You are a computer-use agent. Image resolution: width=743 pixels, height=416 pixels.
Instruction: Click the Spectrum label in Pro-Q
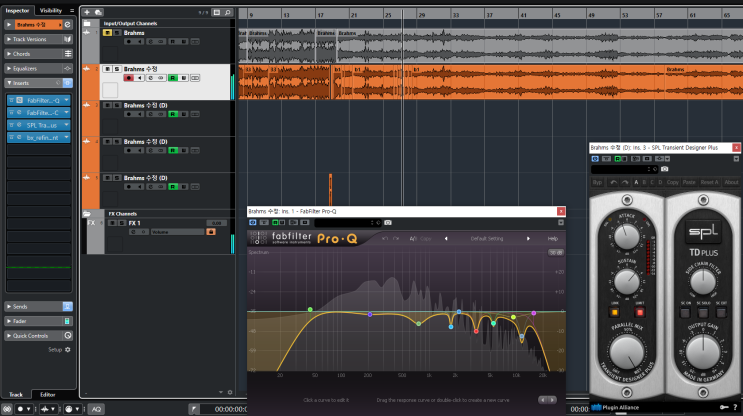point(258,253)
